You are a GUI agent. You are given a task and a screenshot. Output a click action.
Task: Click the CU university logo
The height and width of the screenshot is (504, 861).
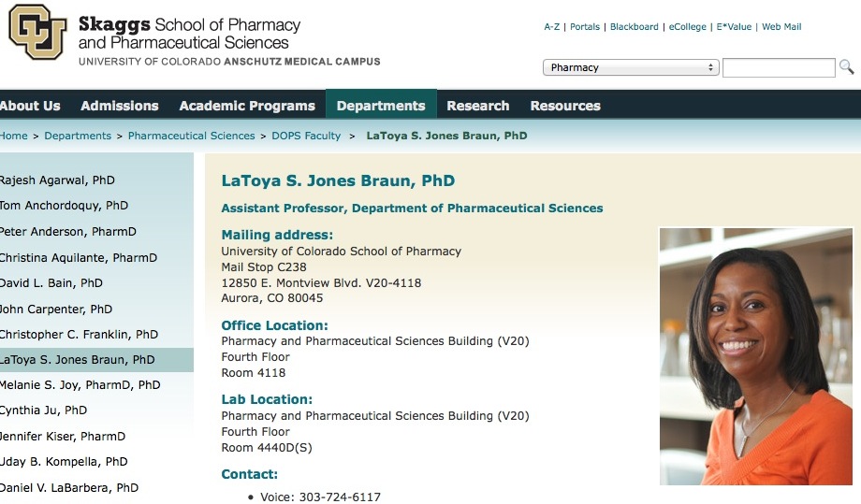tap(37, 32)
